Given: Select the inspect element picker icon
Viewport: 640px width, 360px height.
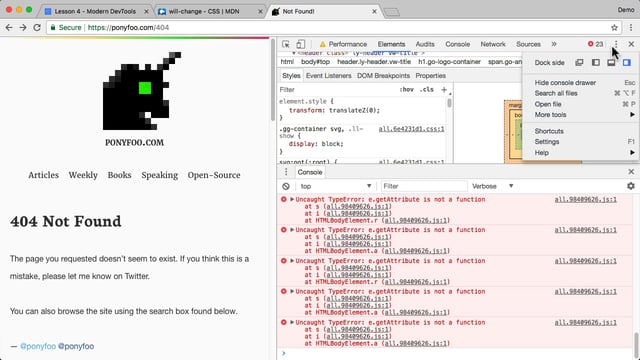Looking at the screenshot, I should (286, 44).
